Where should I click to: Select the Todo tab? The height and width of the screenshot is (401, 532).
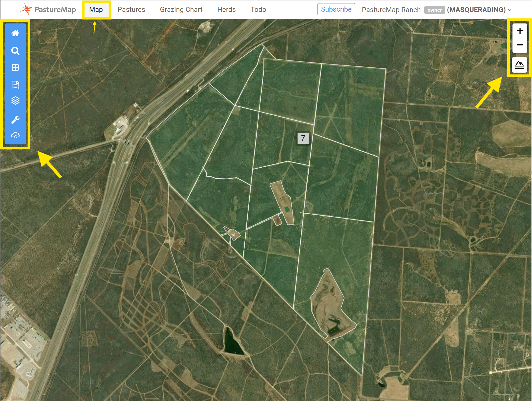pyautogui.click(x=258, y=10)
